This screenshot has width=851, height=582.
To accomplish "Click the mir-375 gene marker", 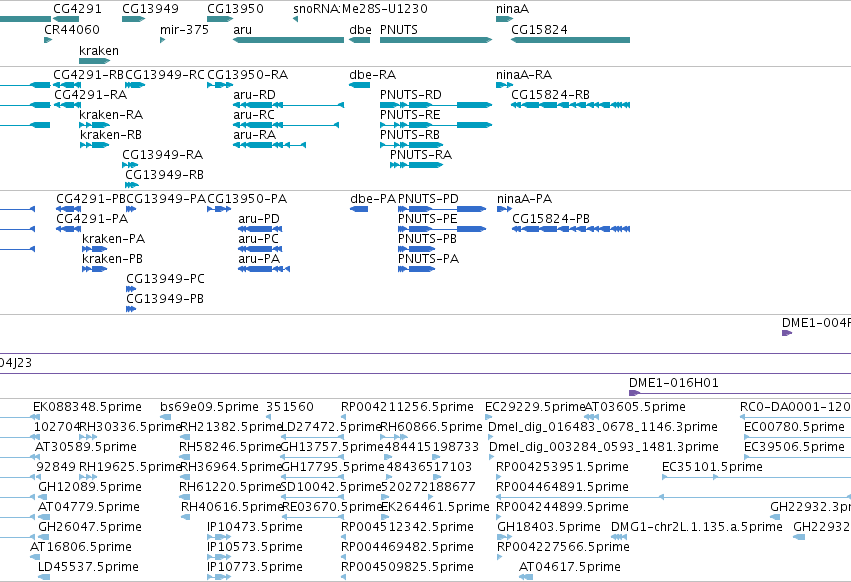I will 162,40.
